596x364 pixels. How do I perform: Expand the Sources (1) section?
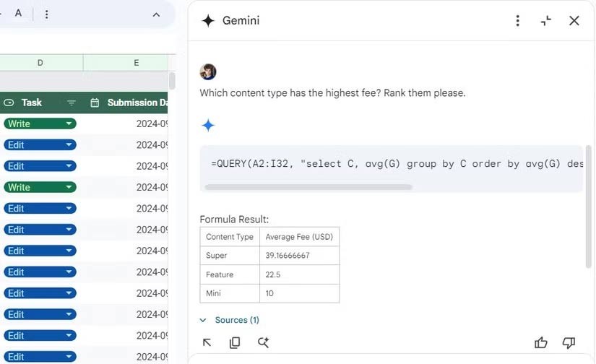coord(230,320)
